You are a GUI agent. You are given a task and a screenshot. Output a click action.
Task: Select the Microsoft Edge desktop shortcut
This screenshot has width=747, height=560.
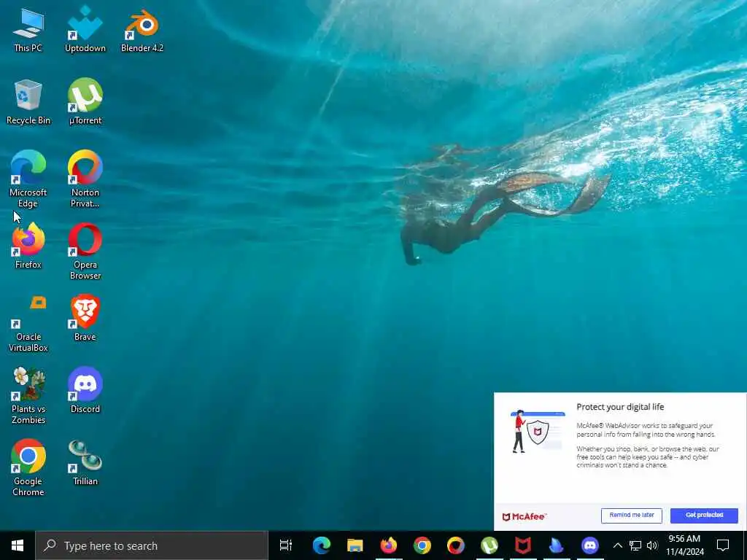(x=28, y=179)
